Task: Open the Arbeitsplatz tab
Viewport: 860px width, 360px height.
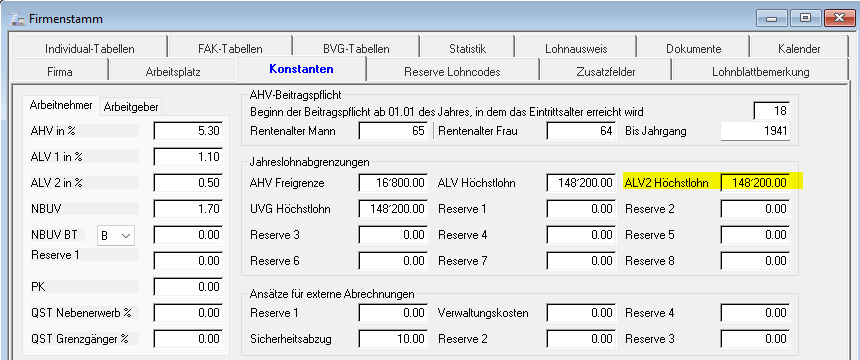Action: (173, 71)
